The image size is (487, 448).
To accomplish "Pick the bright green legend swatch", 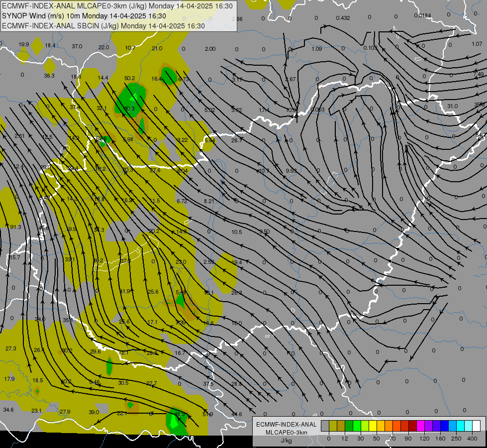I will (x=357, y=426).
